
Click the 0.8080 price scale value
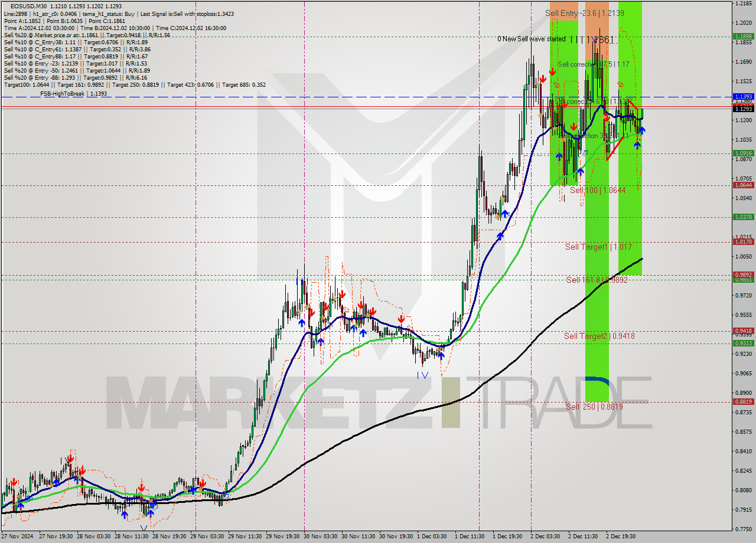743,490
